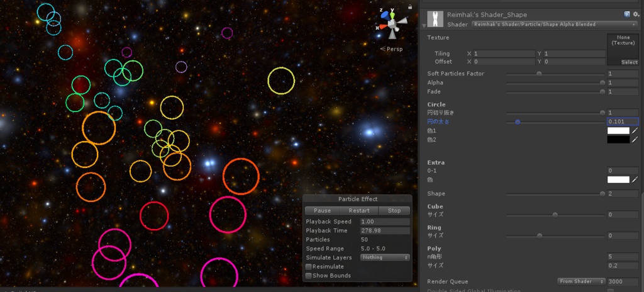Pick color with 色2 eyedropper icon
644x292 pixels.
635,140
